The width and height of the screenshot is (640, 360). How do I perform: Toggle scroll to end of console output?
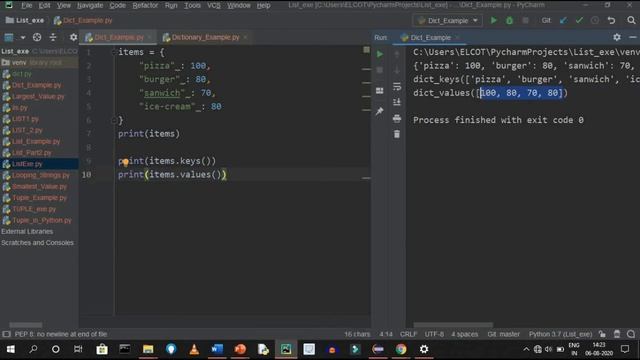pyautogui.click(x=397, y=102)
